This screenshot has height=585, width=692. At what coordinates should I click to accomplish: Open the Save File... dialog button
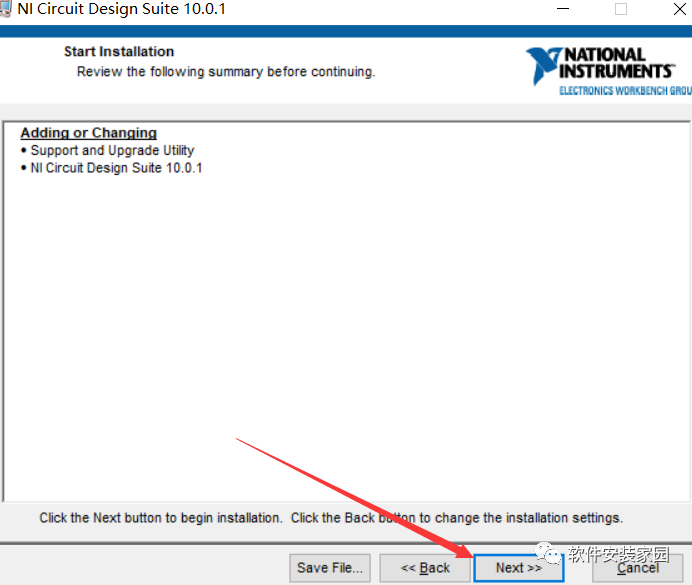pyautogui.click(x=330, y=568)
